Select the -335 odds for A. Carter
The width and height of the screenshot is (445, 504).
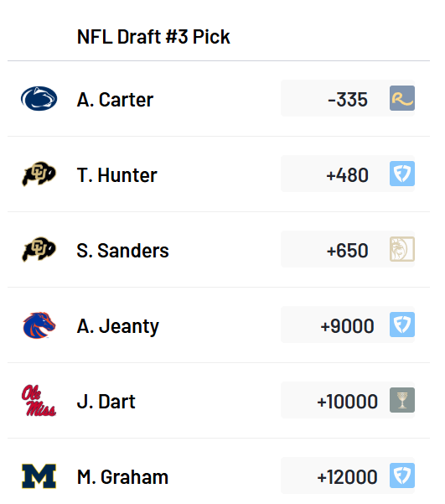(x=348, y=100)
